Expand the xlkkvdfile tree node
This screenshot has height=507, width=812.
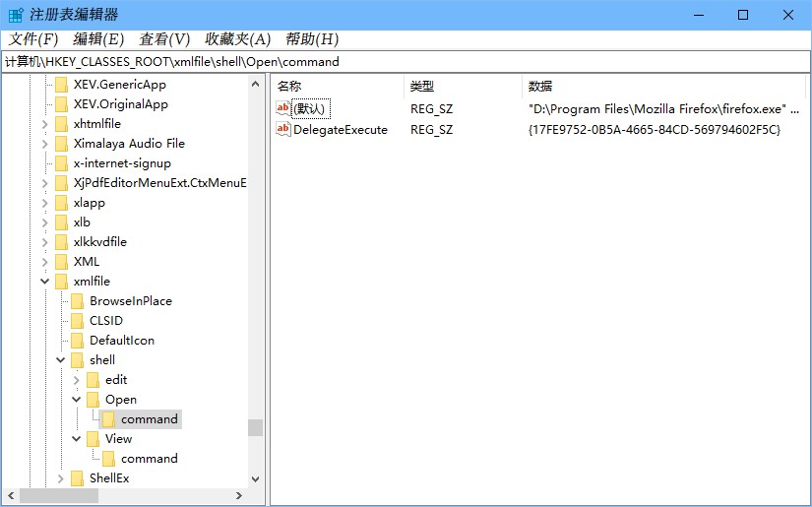pyautogui.click(x=44, y=242)
